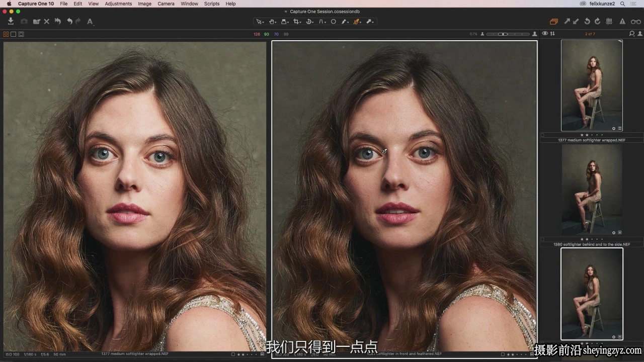Viewport: 644px width, 362px height.
Task: Adjust the viewer zoom slider
Action: point(508,34)
